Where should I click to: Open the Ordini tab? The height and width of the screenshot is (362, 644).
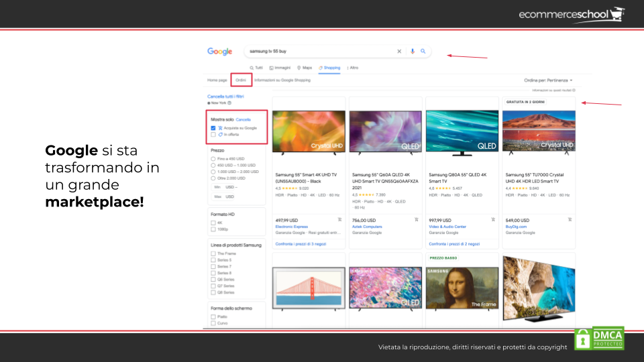point(241,80)
